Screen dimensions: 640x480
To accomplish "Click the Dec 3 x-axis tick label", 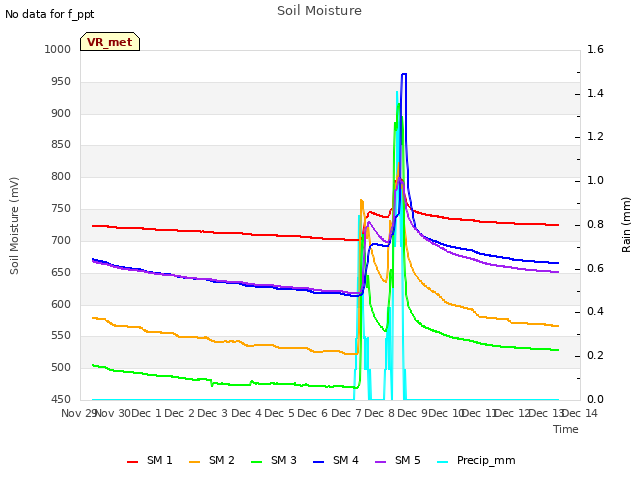I will pyautogui.click(x=213, y=413).
